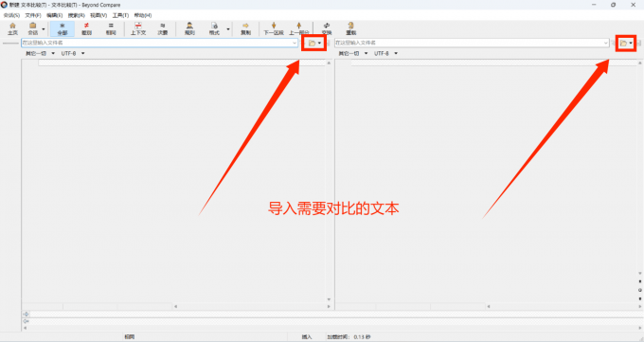
Task: Open left pane UTF-8 encoding dropdown
Action: tap(73, 53)
